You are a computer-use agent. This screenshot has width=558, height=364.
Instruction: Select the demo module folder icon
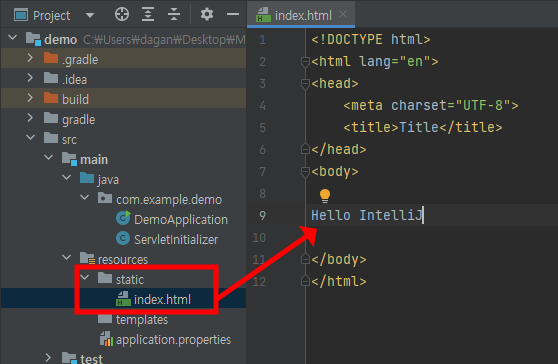click(33, 39)
